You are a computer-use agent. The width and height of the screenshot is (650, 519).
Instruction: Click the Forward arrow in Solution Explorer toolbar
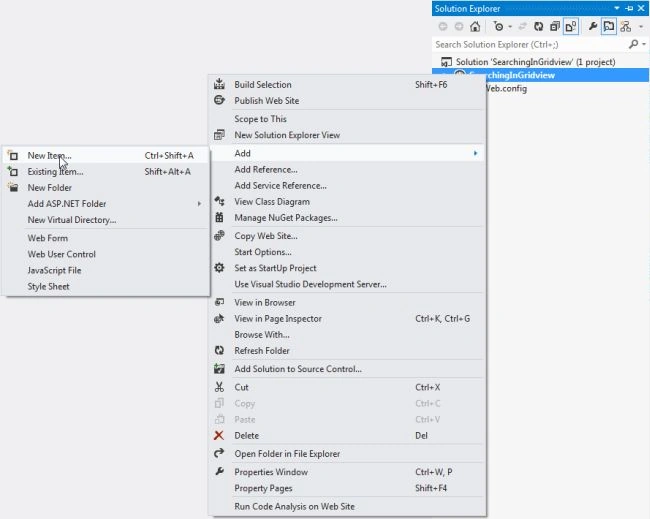[x=459, y=27]
